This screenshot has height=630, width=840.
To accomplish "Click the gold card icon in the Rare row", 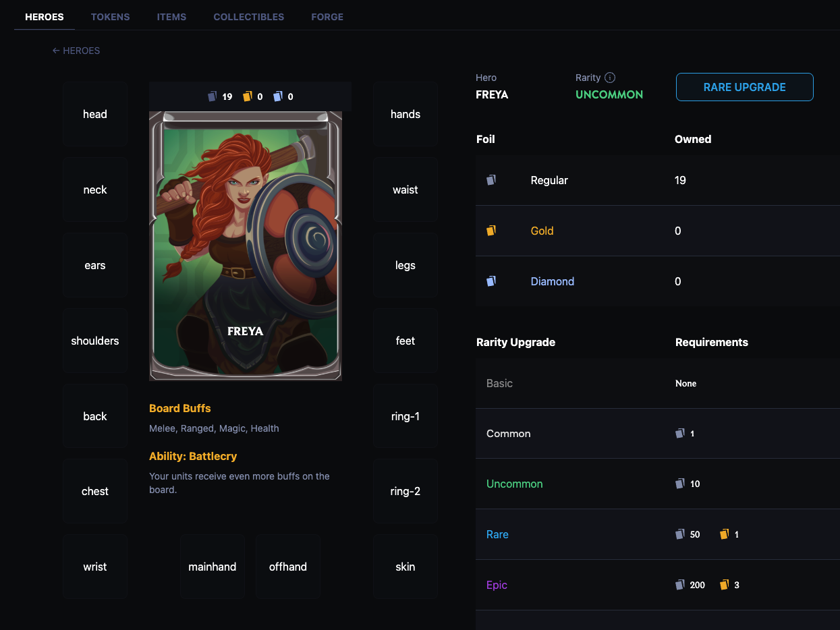I will click(725, 534).
